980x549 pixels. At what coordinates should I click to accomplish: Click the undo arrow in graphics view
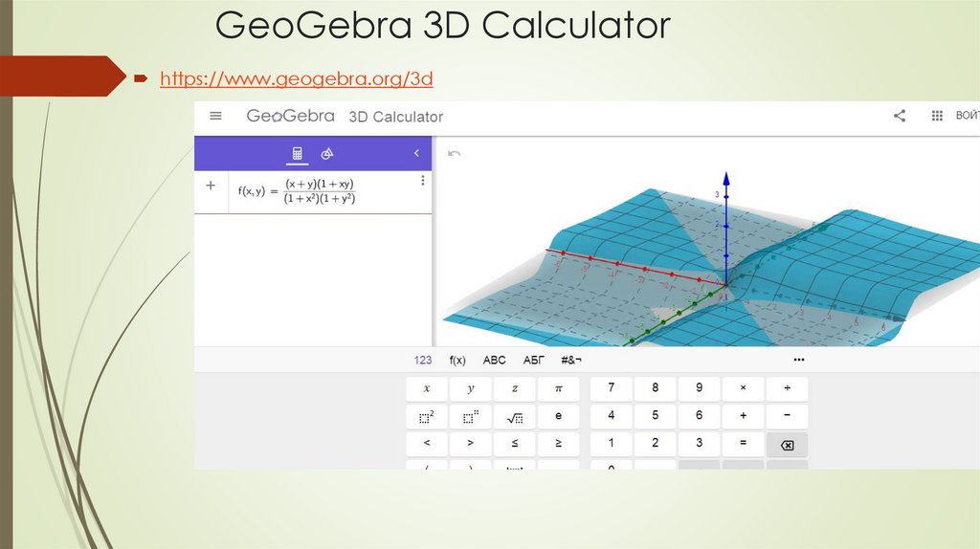click(455, 154)
